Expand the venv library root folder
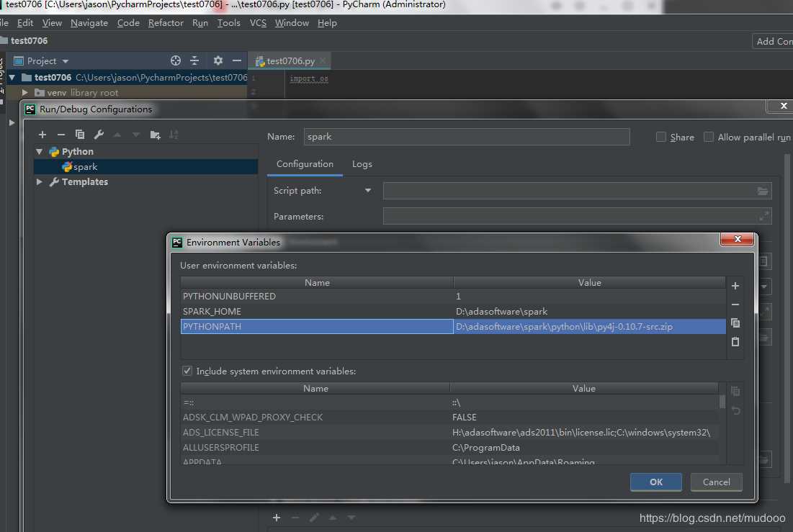 pyautogui.click(x=24, y=93)
